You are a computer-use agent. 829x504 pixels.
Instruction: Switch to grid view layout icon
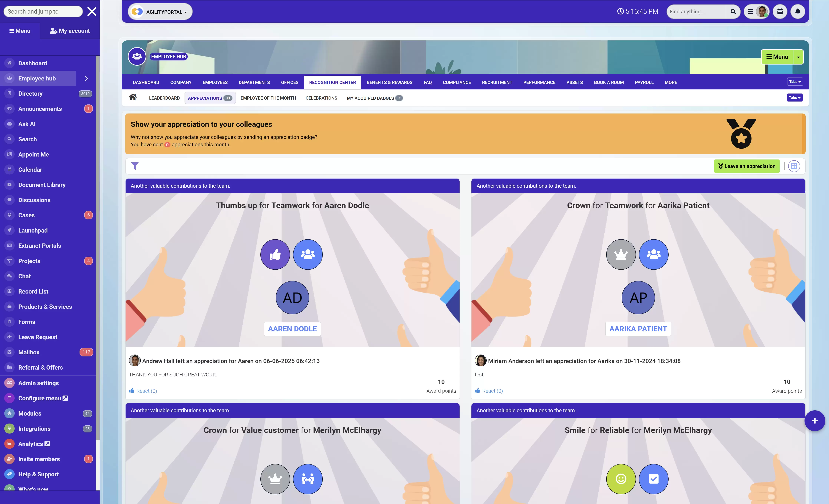click(x=794, y=166)
